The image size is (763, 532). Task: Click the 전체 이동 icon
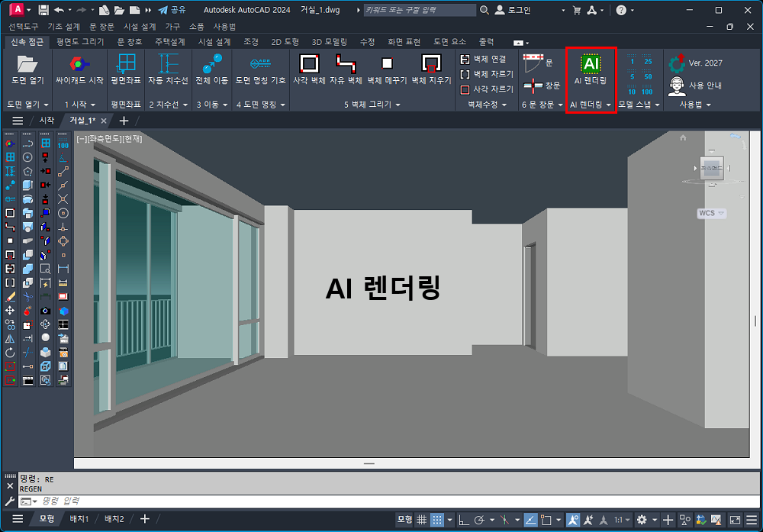(211, 65)
